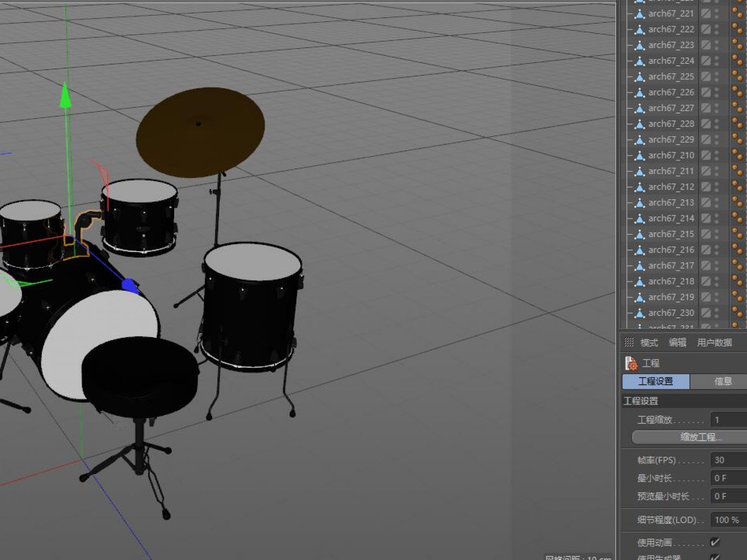Open the 编辑 menu in attributes panel
Screen dimensions: 747x560
(677, 343)
